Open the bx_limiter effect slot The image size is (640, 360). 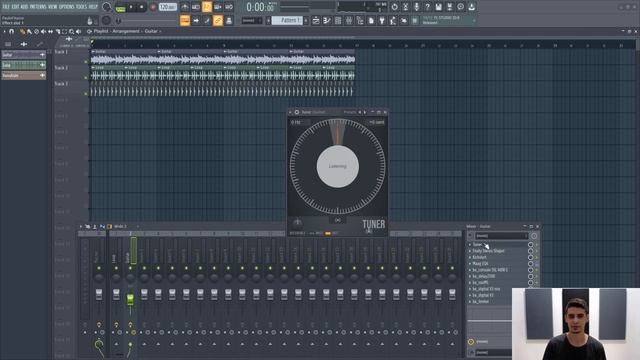click(480, 302)
